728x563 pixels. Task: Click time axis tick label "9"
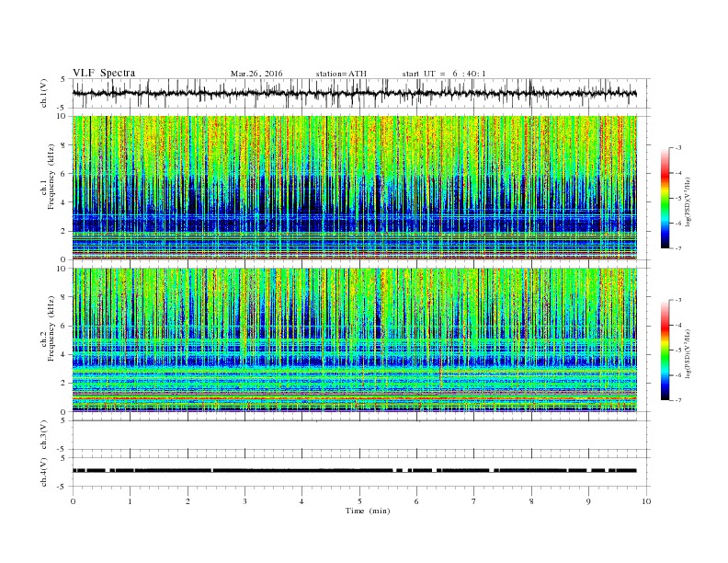tap(588, 501)
